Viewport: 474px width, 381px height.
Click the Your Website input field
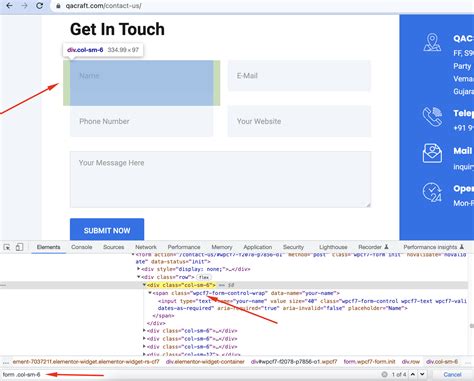pyautogui.click(x=299, y=121)
